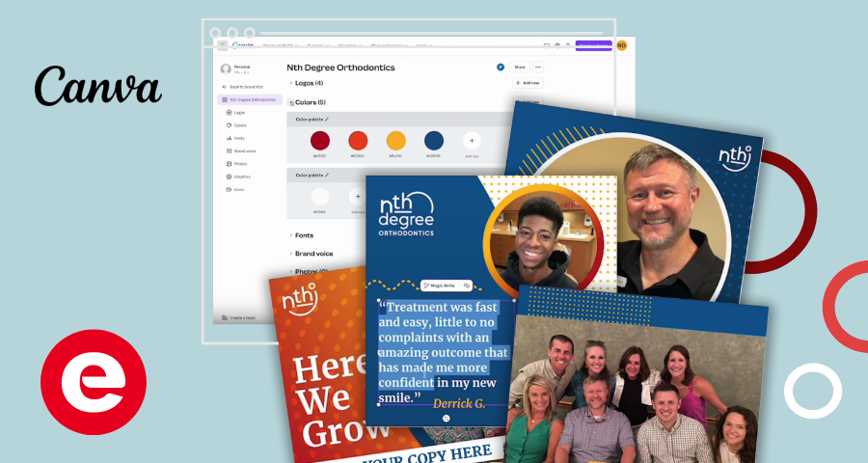Image resolution: width=868 pixels, height=463 pixels.
Task: Open Logos in the sidebar
Action: (x=236, y=113)
